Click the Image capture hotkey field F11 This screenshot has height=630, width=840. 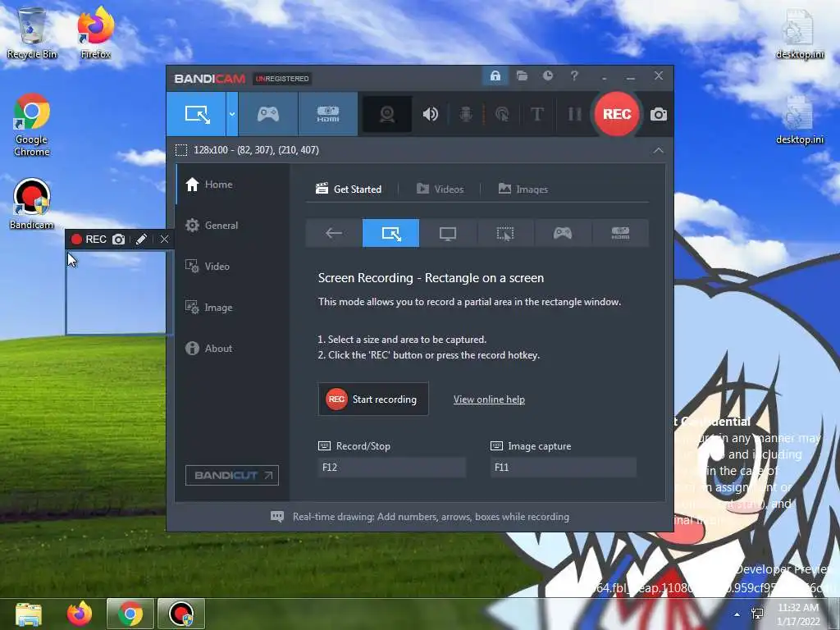click(563, 467)
